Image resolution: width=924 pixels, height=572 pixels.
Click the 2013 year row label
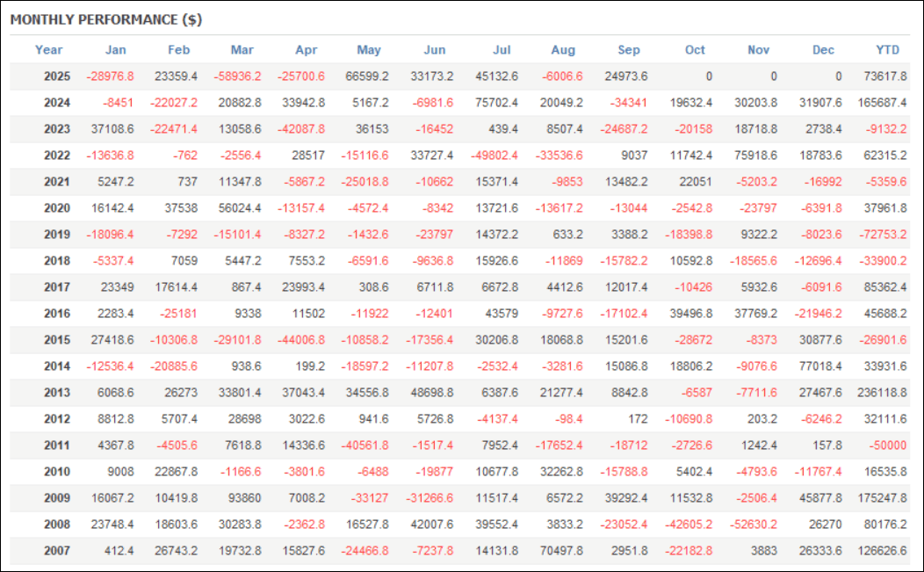click(57, 393)
